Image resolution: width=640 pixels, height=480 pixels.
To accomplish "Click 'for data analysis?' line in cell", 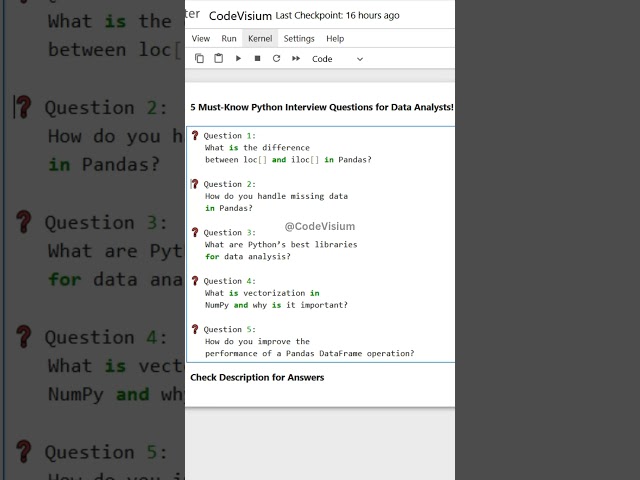I will coord(248,257).
